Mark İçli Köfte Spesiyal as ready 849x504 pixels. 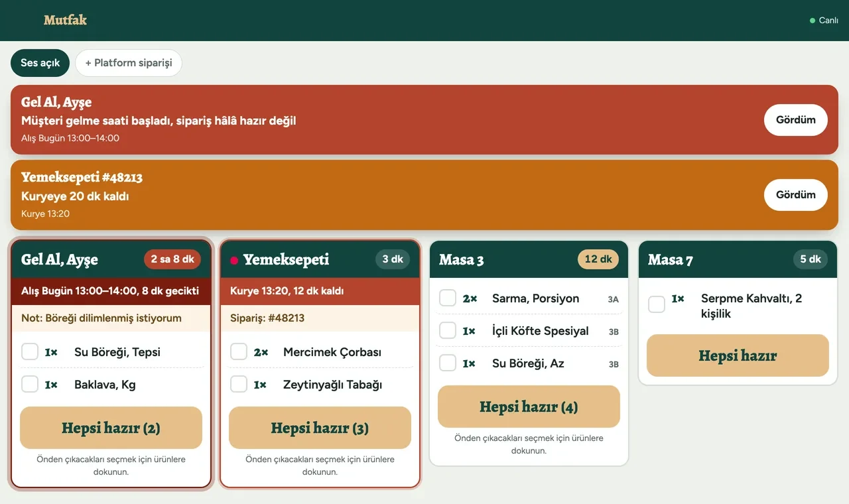[x=448, y=330]
